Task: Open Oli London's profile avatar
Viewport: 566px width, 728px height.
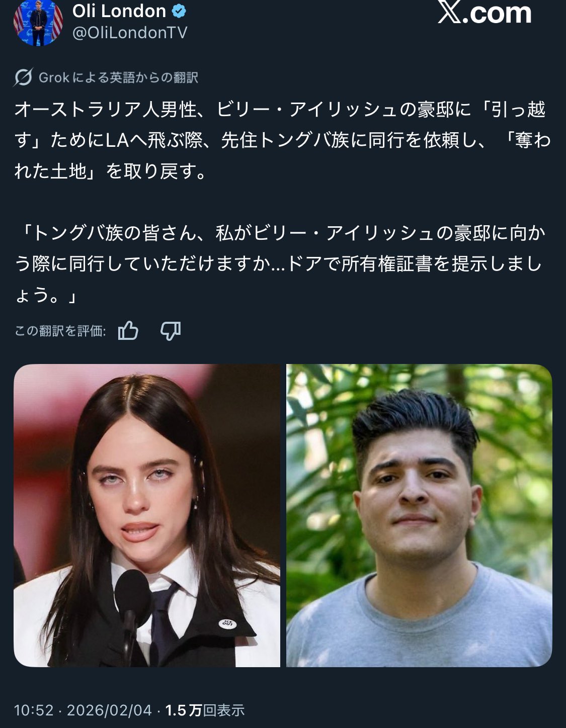Action: tap(38, 23)
